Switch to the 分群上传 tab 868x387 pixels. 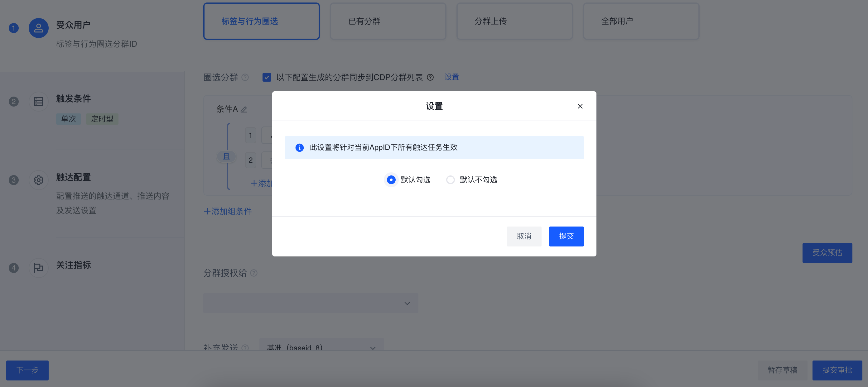pyautogui.click(x=514, y=21)
